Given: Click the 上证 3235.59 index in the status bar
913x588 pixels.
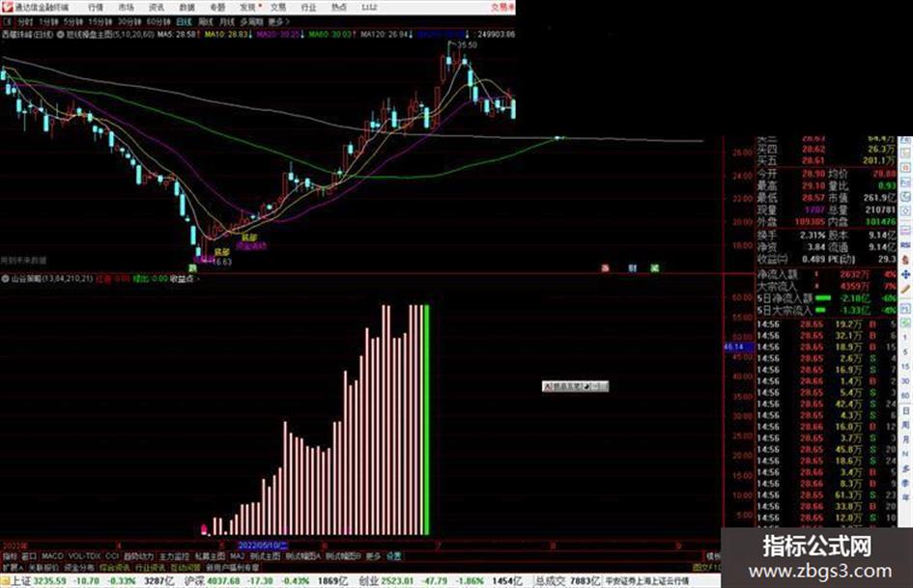Looking at the screenshot, I should click(39, 581).
